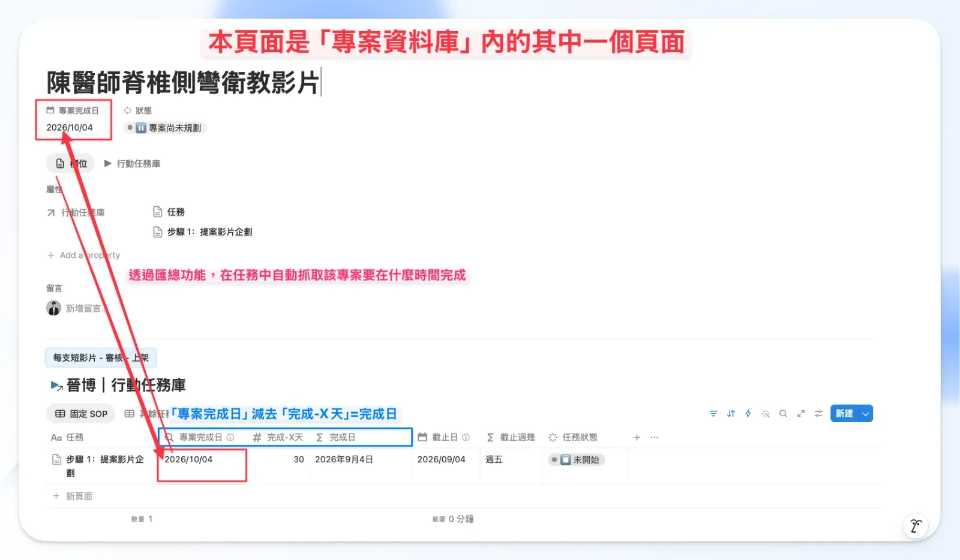Click the page title 陳醫師脊椎側彎衛教影片
This screenshot has width=960, height=560.
point(182,83)
